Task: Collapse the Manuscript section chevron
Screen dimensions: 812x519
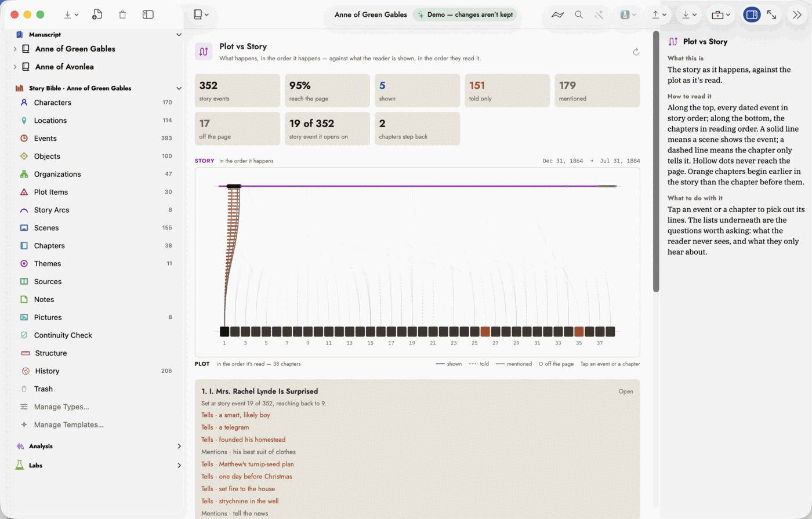Action: point(179,35)
